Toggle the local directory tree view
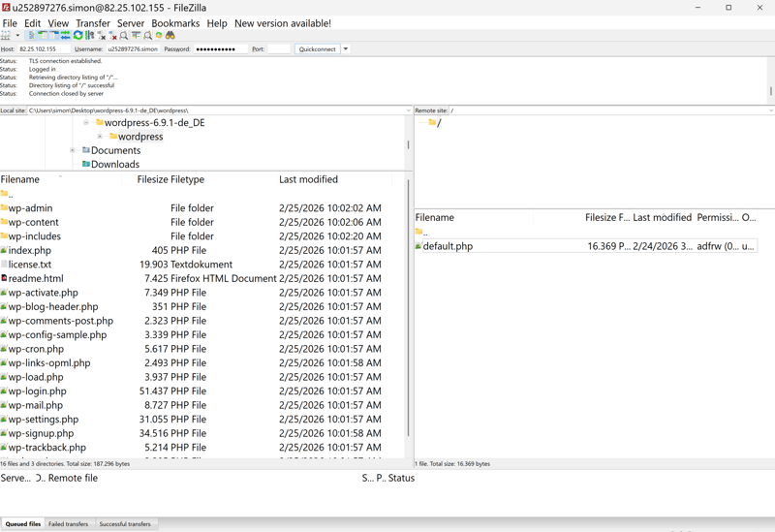The image size is (775, 532). (43, 36)
